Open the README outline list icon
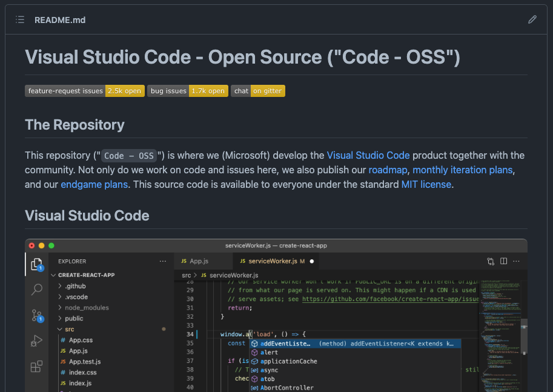The width and height of the screenshot is (553, 392). pyautogui.click(x=20, y=19)
